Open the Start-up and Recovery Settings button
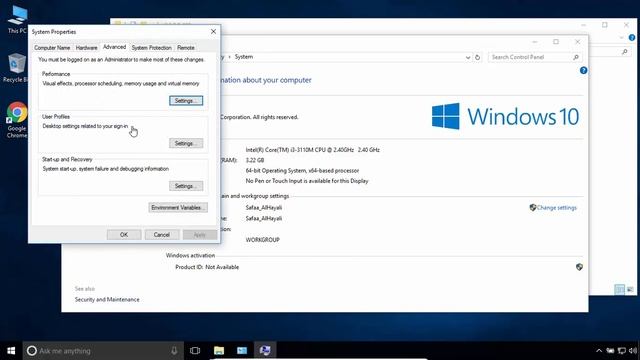 tap(186, 186)
